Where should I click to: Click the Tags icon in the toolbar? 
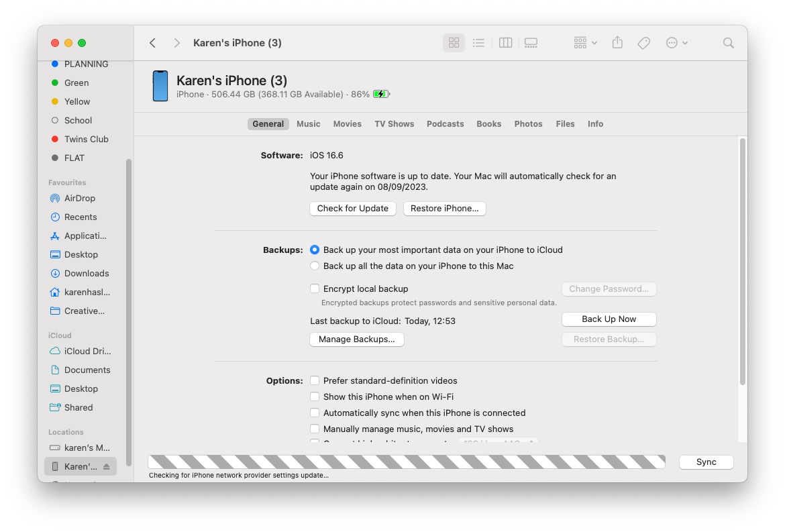click(x=643, y=42)
